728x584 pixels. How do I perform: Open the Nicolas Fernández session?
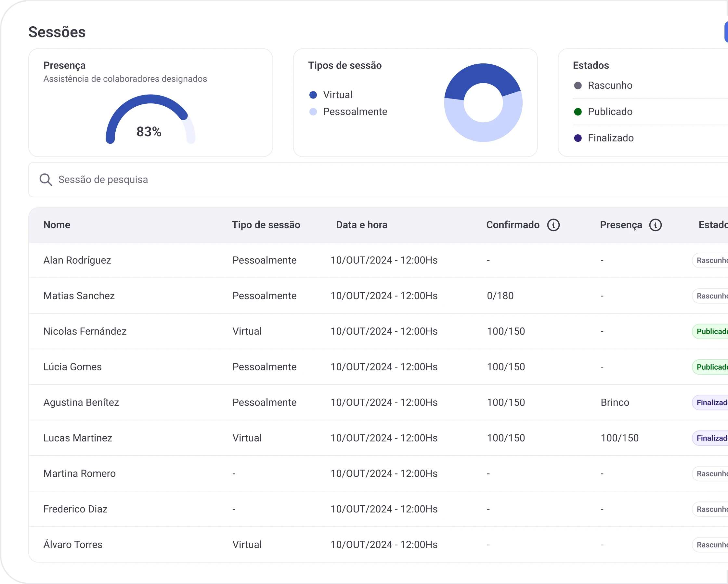click(x=85, y=331)
